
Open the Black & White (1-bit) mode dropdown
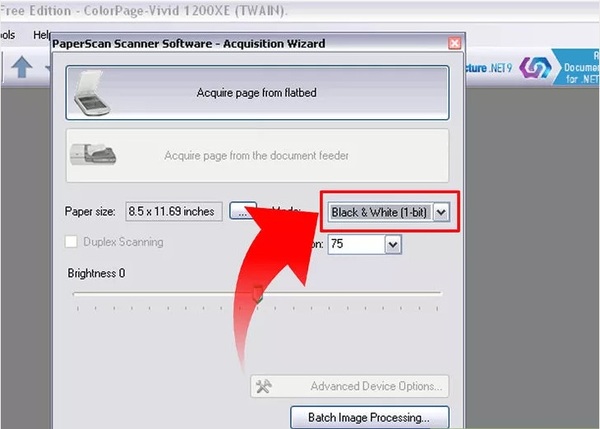point(380,212)
